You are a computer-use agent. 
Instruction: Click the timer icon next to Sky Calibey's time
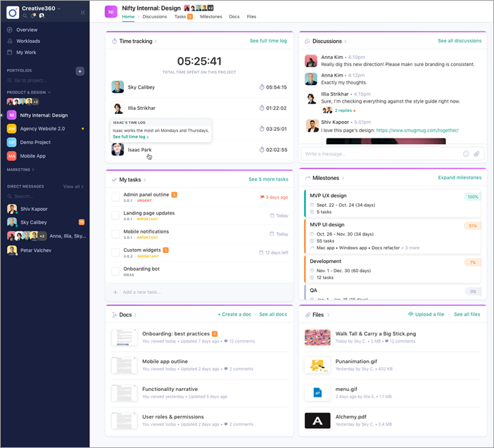262,87
